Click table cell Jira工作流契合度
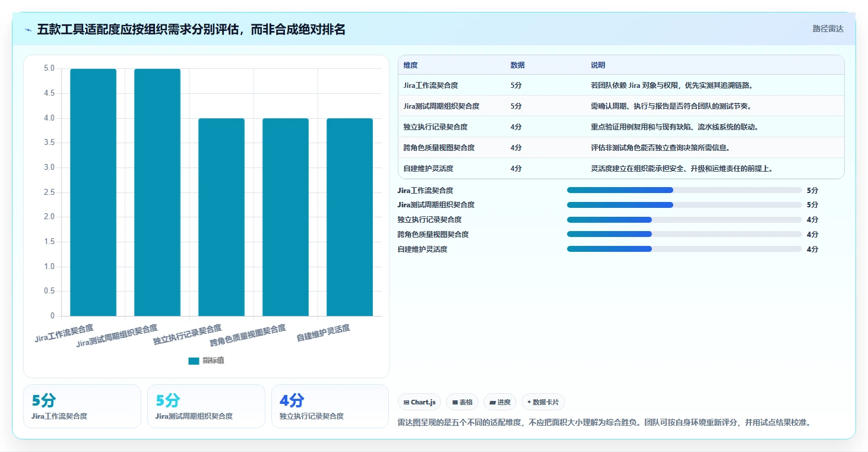 [430, 86]
